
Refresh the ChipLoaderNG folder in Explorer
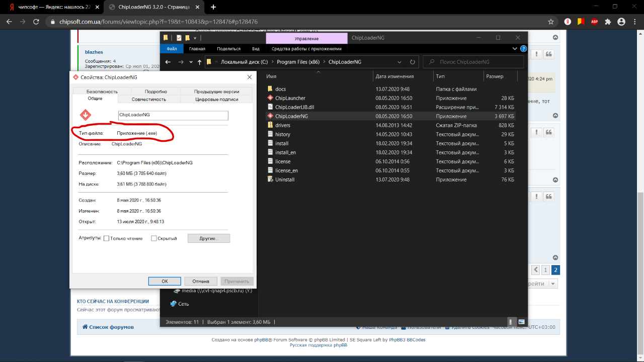pyautogui.click(x=413, y=62)
